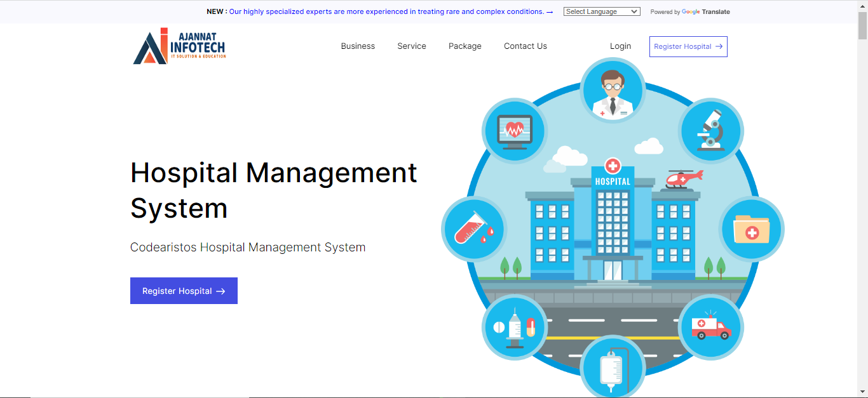868x398 pixels.
Task: Click the IV drip bag icon
Action: click(612, 368)
